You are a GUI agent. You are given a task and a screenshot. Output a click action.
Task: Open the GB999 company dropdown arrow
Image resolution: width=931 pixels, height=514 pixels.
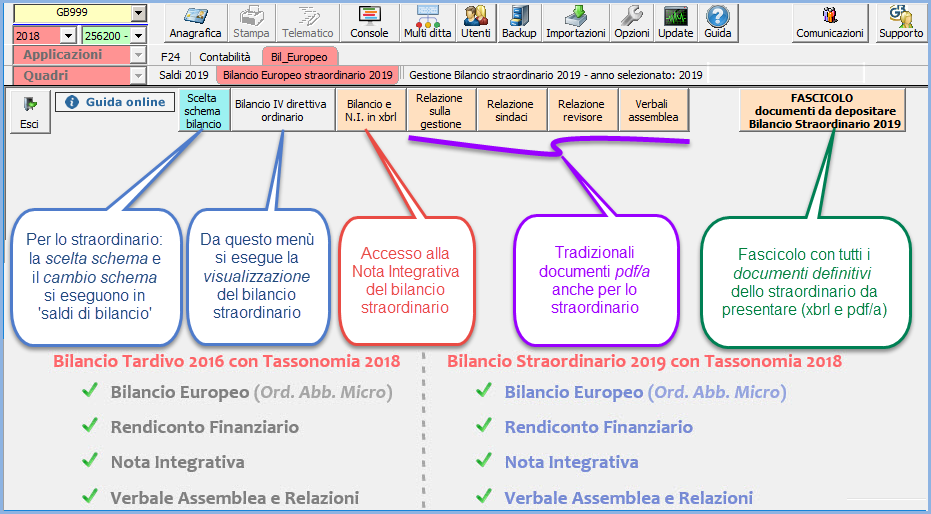point(138,13)
